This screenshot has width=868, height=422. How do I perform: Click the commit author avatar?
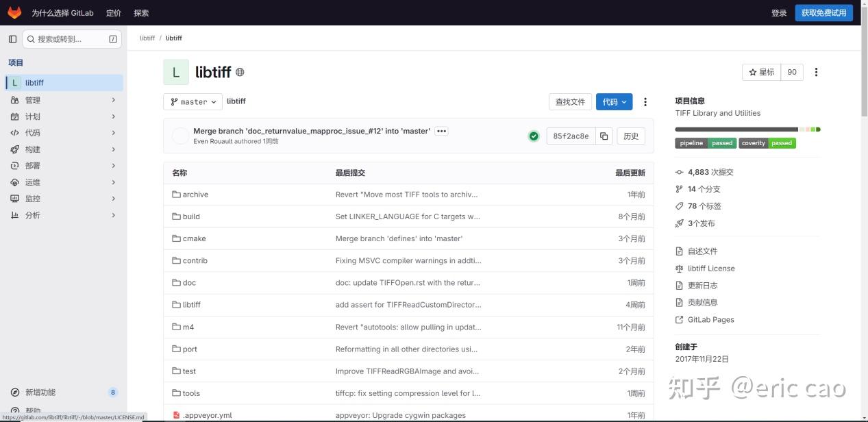[180, 136]
